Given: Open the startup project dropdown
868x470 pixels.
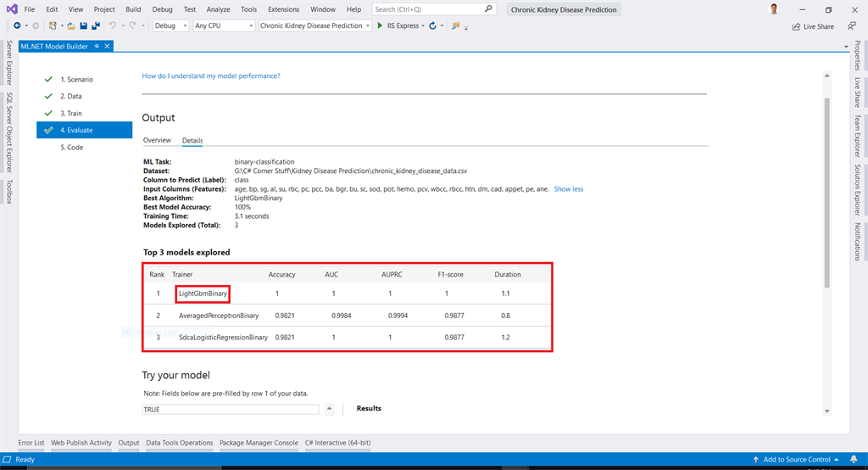Looking at the screenshot, I should 315,25.
